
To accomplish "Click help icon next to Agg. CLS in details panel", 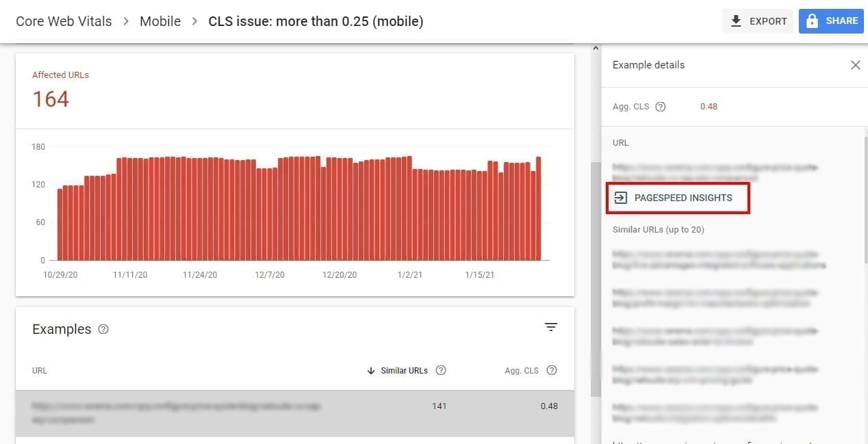I will point(661,107).
